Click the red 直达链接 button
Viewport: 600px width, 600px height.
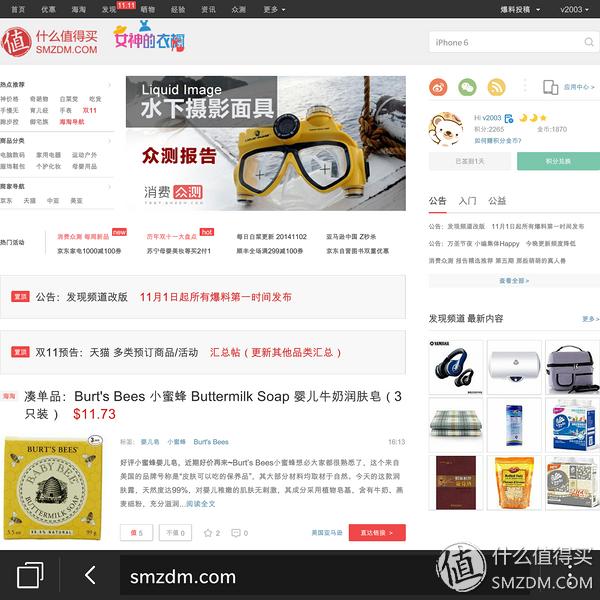click(x=377, y=533)
